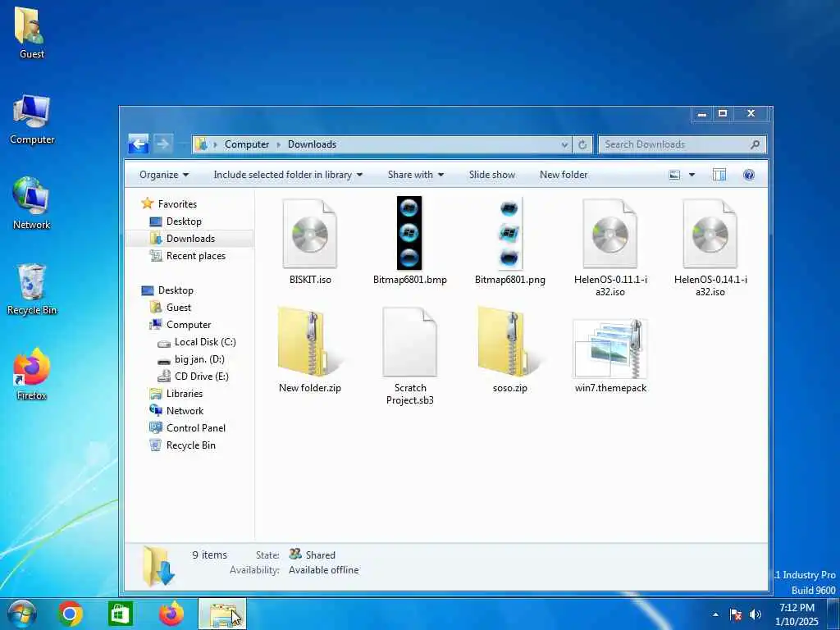Select the Scratch Project.sb3 file
The height and width of the screenshot is (630, 840).
[x=410, y=342]
